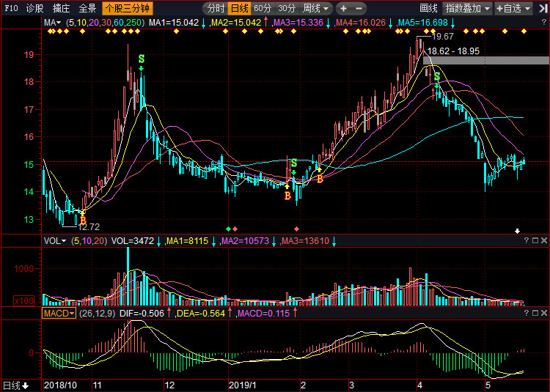Maximize the VOL indicator panel
Image resolution: width=550 pixels, height=392 pixels.
(x=535, y=240)
